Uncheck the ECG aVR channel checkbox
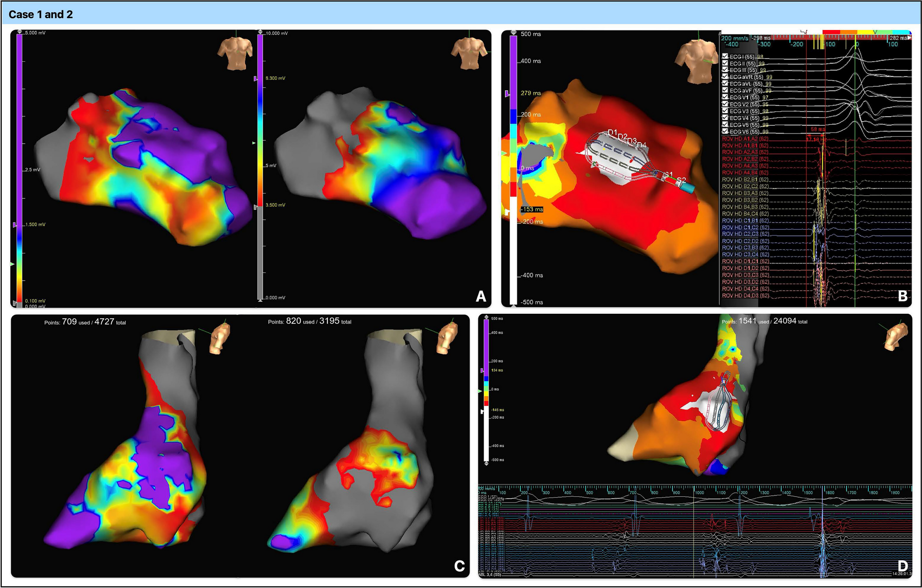Viewport: 922px width, 588px height. 725,77
